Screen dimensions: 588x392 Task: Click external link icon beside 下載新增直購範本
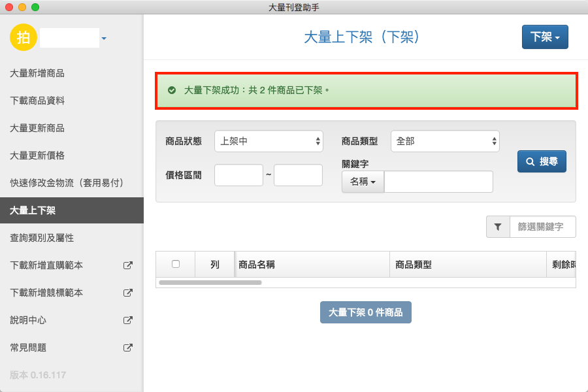coord(128,265)
